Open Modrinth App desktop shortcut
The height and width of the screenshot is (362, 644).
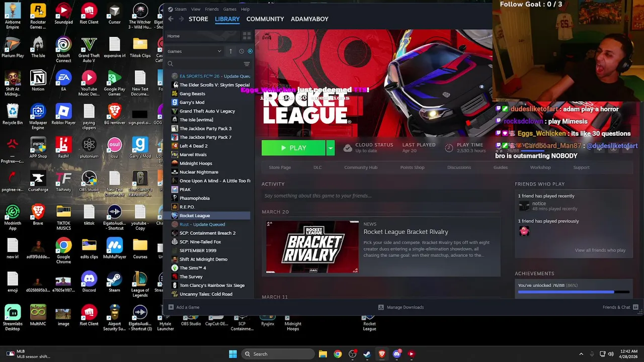point(13,217)
